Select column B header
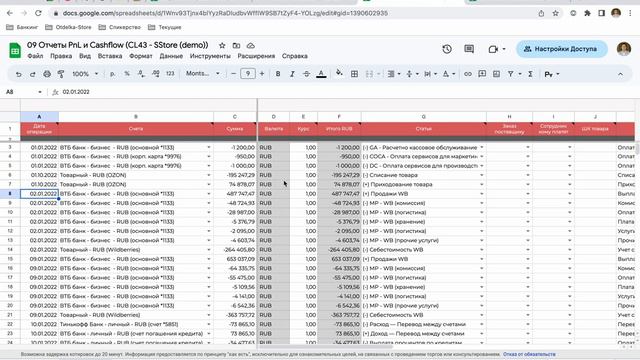The height and width of the screenshot is (360, 640). pos(136,117)
